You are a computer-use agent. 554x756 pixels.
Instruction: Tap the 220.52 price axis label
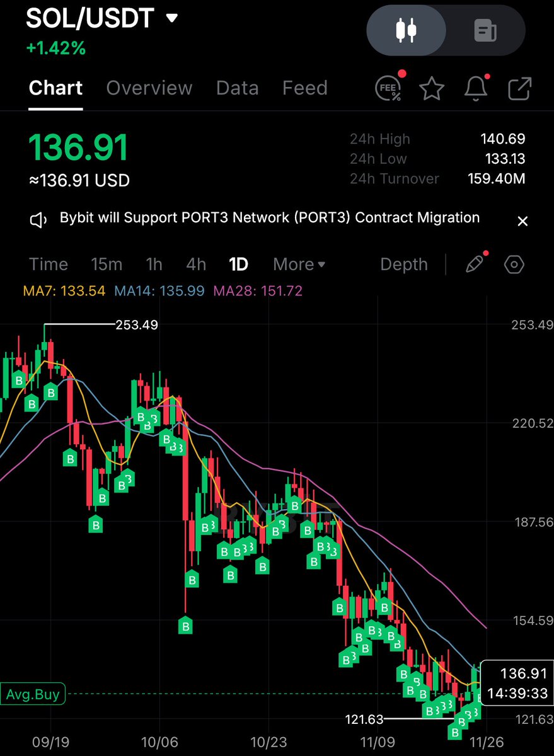pyautogui.click(x=532, y=424)
